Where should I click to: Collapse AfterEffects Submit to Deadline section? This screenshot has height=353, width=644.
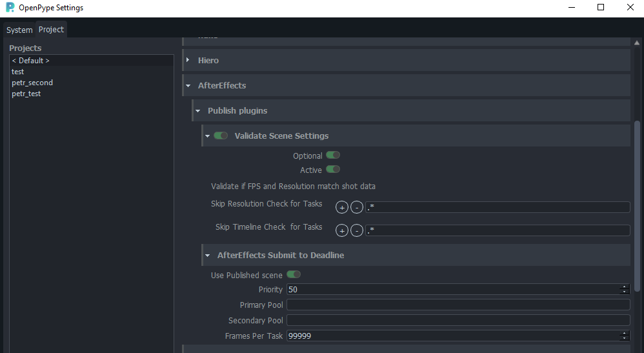[207, 255]
